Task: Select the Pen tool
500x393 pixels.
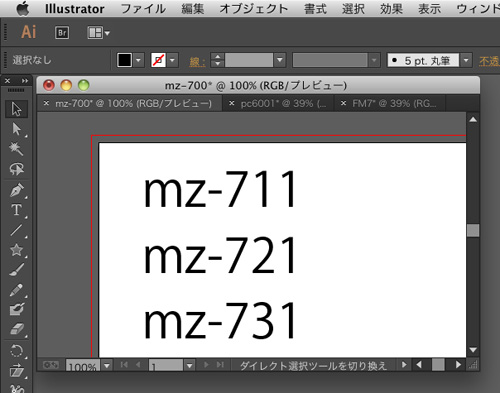Action: [16, 190]
